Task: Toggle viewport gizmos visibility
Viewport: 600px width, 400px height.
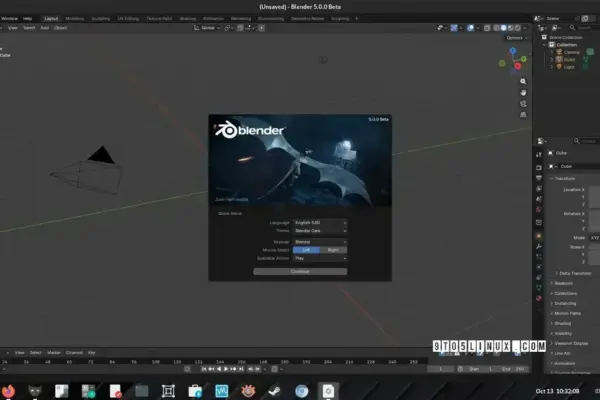Action: (x=454, y=28)
